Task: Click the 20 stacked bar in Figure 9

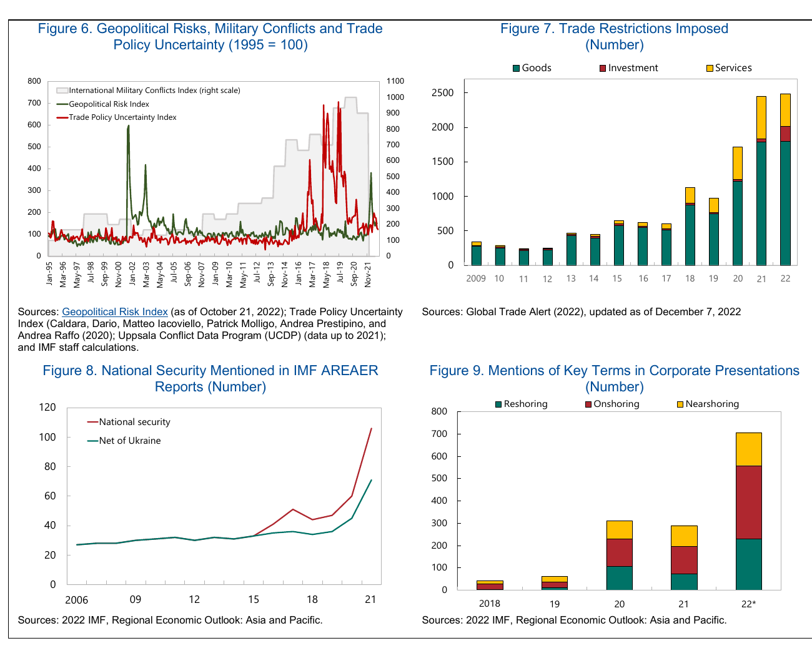Action: click(x=619, y=556)
